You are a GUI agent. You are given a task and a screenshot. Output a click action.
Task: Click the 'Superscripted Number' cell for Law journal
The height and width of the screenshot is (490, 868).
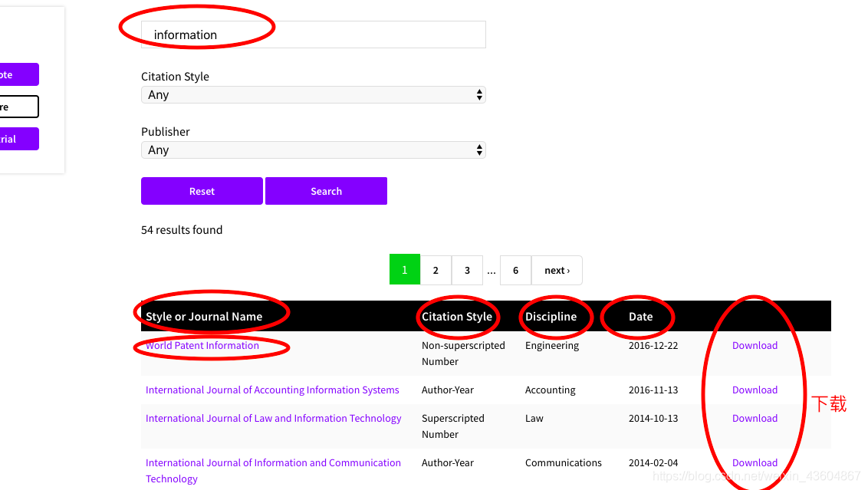pos(453,426)
